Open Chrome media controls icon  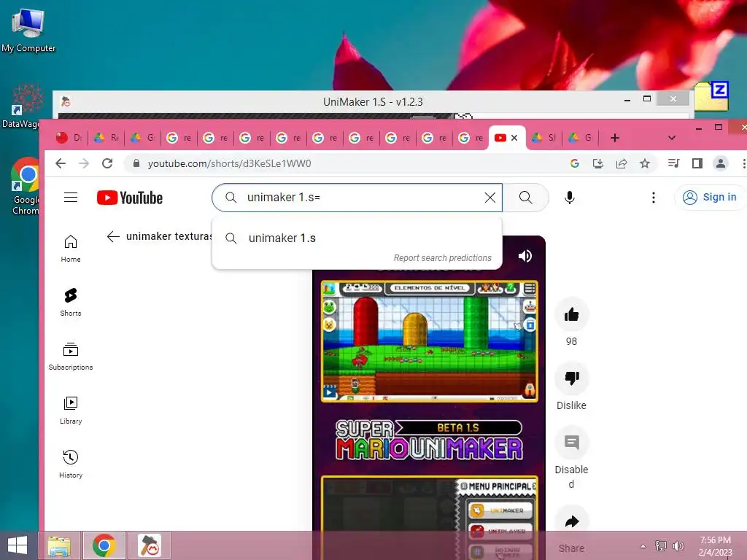673,164
